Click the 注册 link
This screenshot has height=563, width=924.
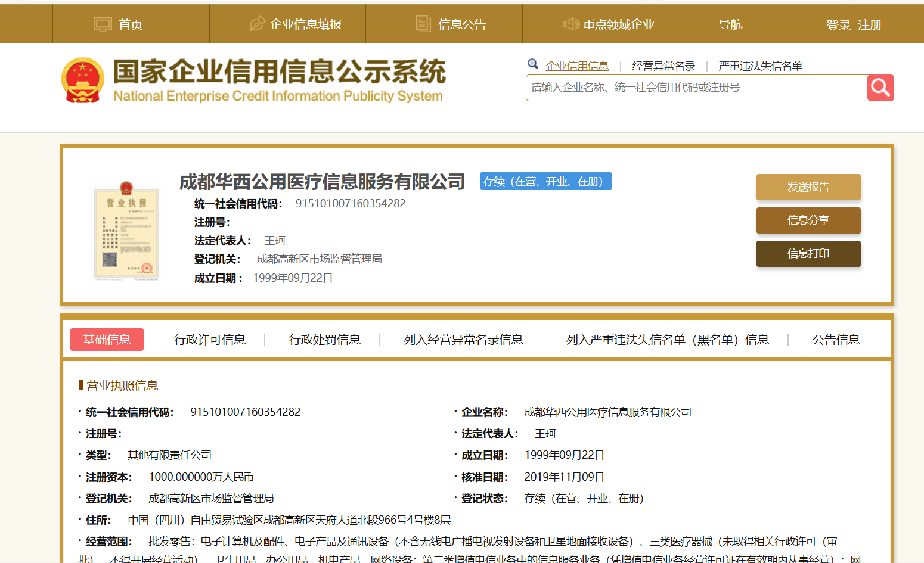pos(870,25)
